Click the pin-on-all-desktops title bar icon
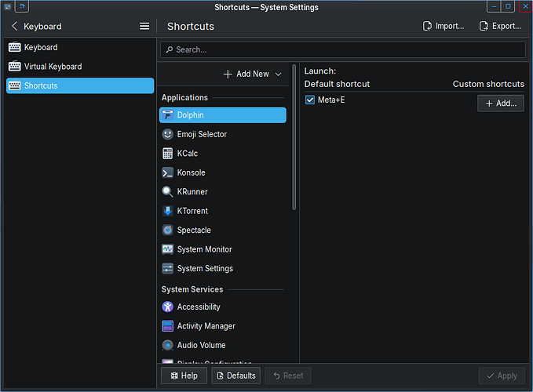The width and height of the screenshot is (533, 392). pos(22,6)
